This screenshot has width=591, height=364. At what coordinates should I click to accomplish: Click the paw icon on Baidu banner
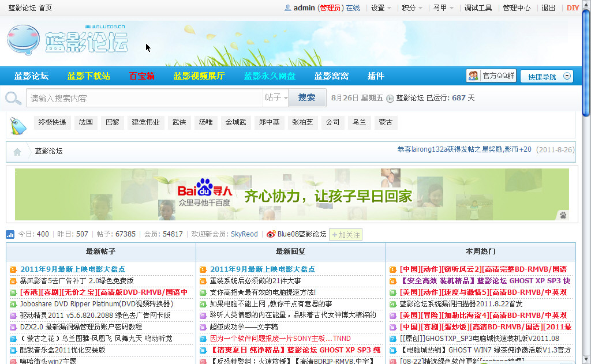coord(563,215)
